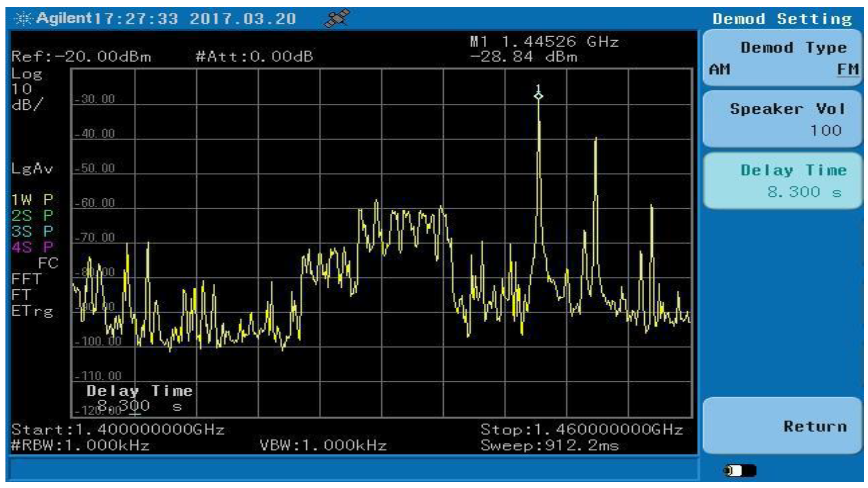Click marker M1 on the peak
868x488 pixels.
pos(538,96)
